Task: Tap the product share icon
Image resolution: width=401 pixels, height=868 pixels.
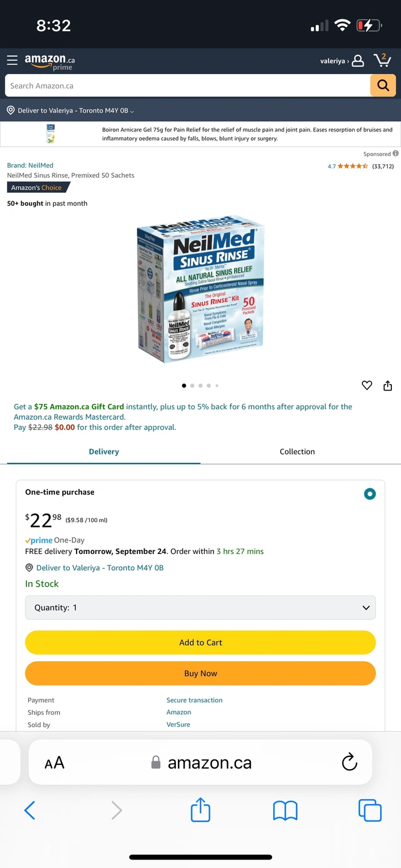Action: (x=388, y=385)
